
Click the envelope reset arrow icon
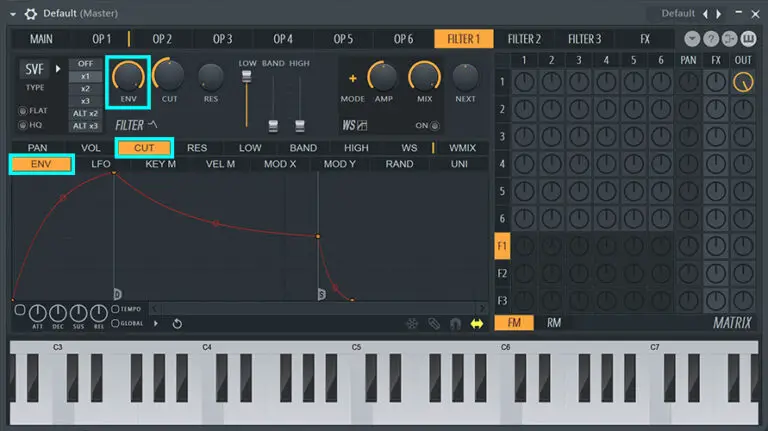(x=177, y=323)
